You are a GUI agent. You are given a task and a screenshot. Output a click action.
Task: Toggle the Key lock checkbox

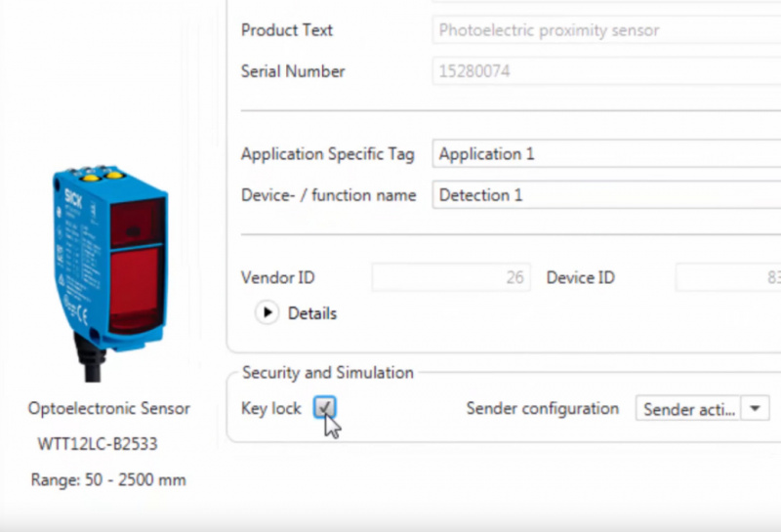click(x=324, y=407)
